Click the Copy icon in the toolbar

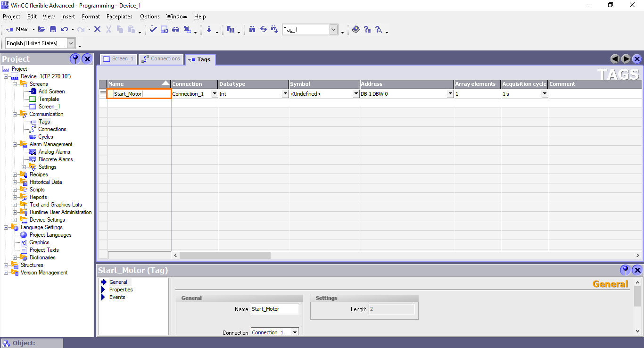[120, 29]
